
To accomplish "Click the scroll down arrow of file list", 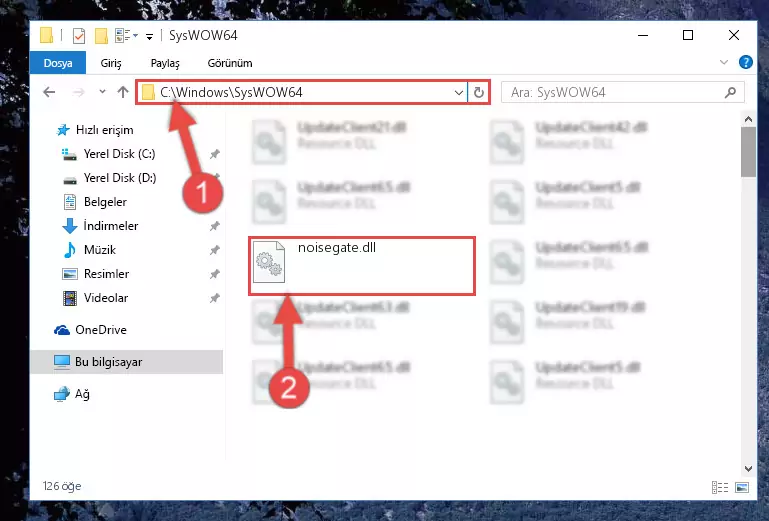I will 748,469.
